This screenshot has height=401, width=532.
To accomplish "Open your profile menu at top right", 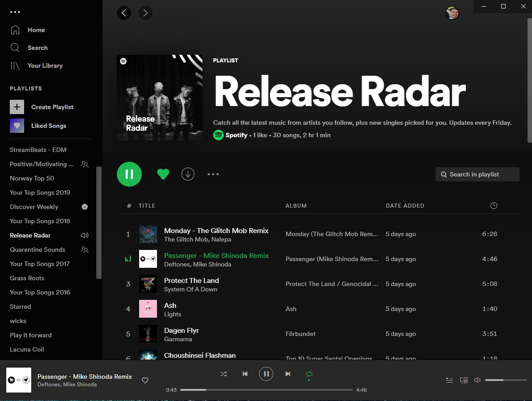I will pos(452,13).
